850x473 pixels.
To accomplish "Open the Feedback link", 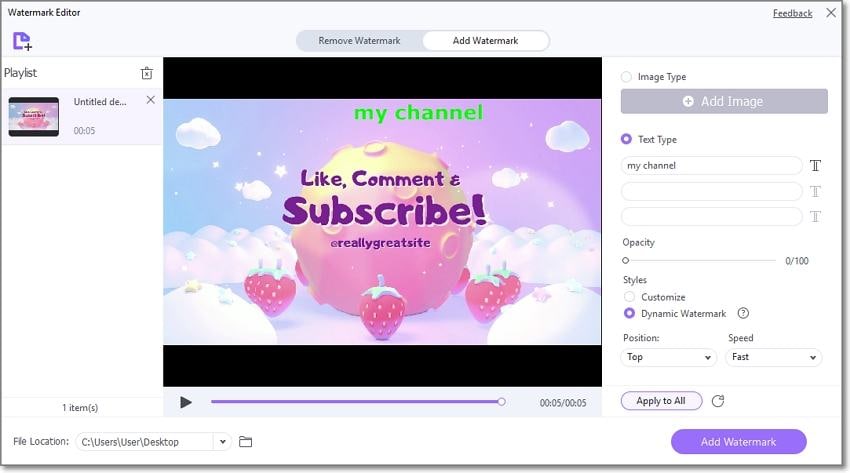I will [x=793, y=13].
